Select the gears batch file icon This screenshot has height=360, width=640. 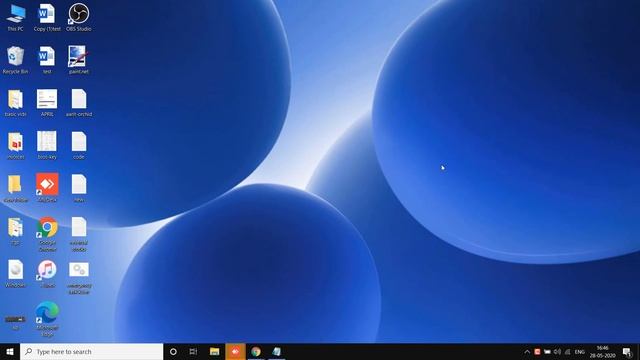[79, 278]
